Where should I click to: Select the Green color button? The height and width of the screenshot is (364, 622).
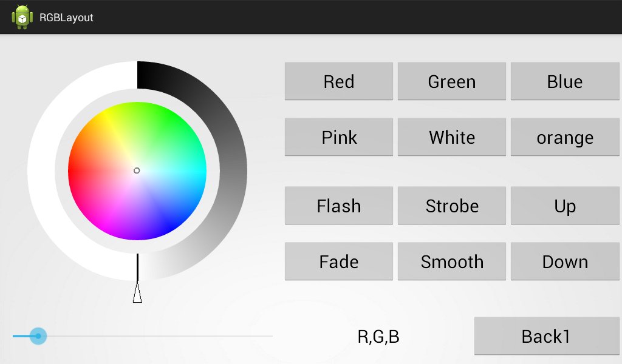pyautogui.click(x=451, y=81)
